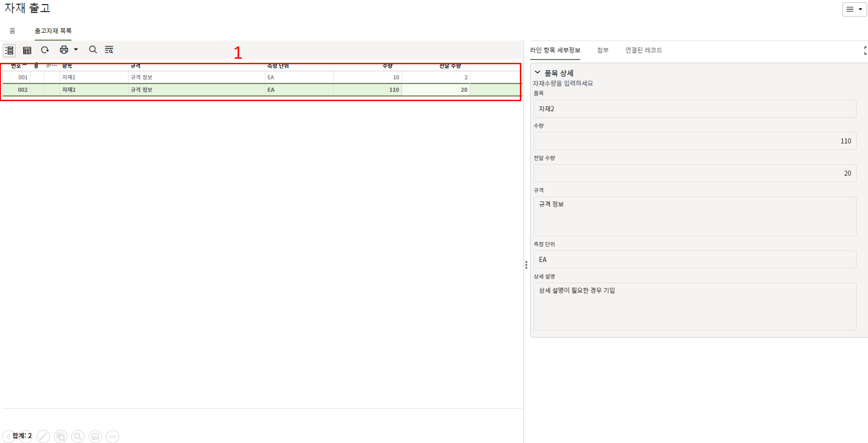This screenshot has width=868, height=443.
Task: Open the advanced filter search icon
Action: pyautogui.click(x=109, y=50)
